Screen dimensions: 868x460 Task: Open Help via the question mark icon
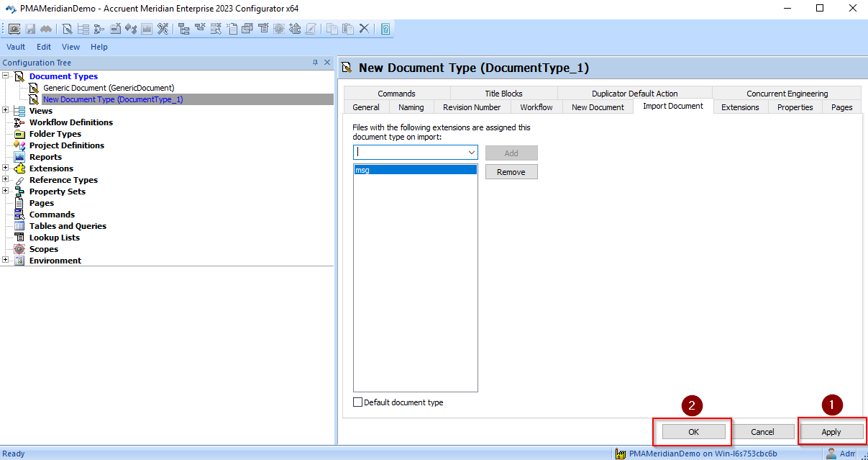(385, 29)
